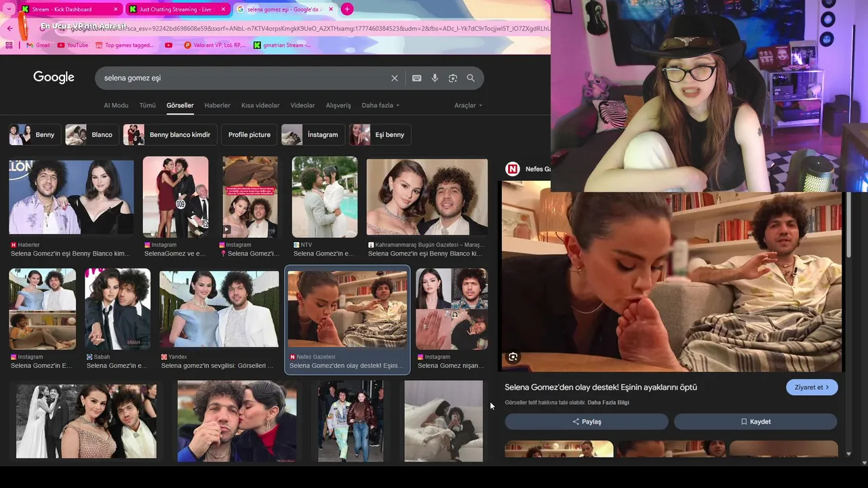Close the 'Just Chatting Streaming' tab

[224, 9]
